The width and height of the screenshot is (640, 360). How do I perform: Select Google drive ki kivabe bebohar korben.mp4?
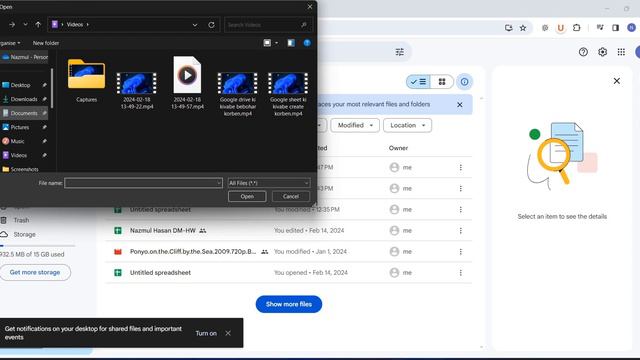click(238, 94)
